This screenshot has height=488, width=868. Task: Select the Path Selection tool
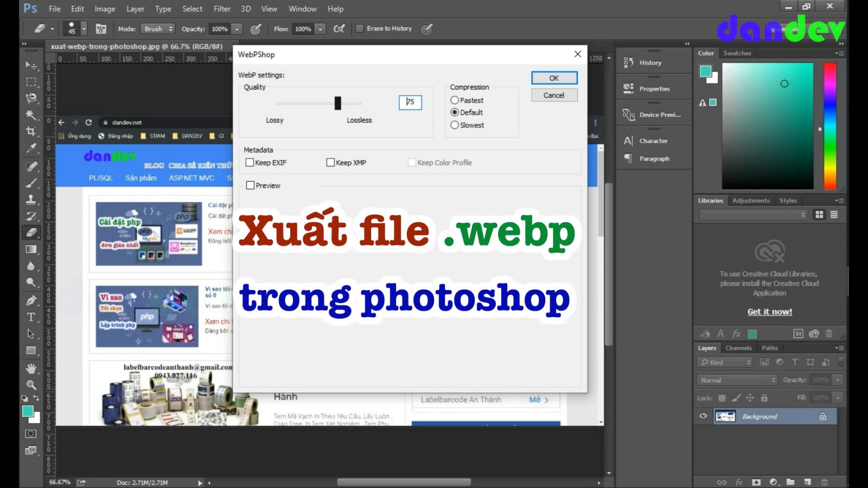tap(31, 333)
